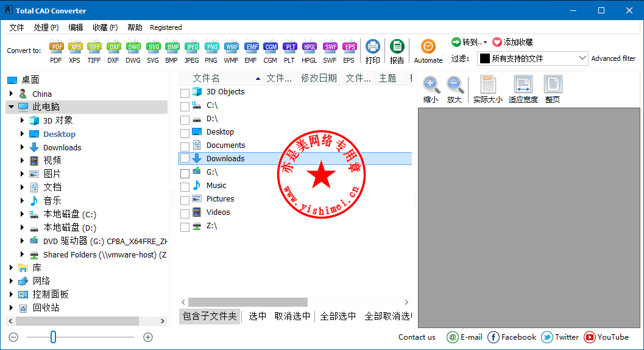Click the thumbnail size slider handle
The width and height of the screenshot is (644, 350).
click(54, 337)
